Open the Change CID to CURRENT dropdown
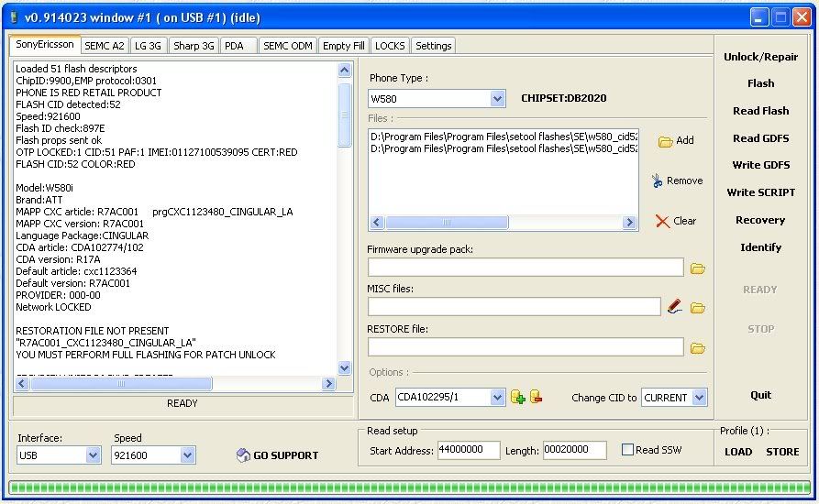The width and height of the screenshot is (819, 504). (x=699, y=398)
